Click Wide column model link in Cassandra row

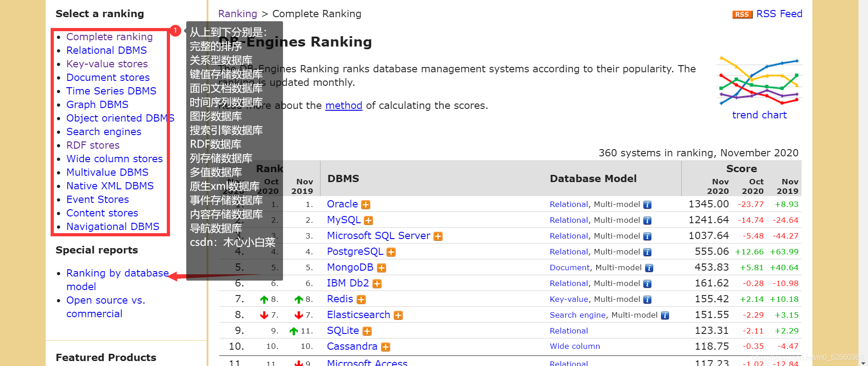pos(575,347)
